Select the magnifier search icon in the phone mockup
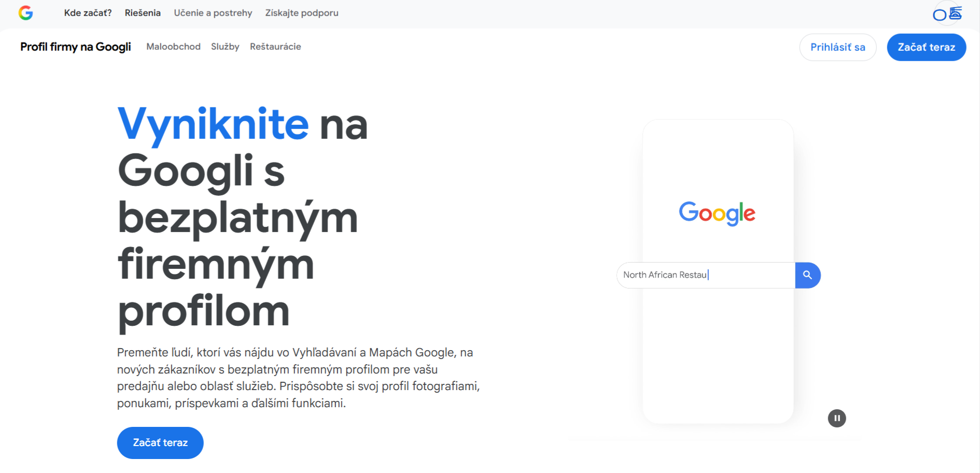This screenshot has height=473, width=980. [x=807, y=275]
